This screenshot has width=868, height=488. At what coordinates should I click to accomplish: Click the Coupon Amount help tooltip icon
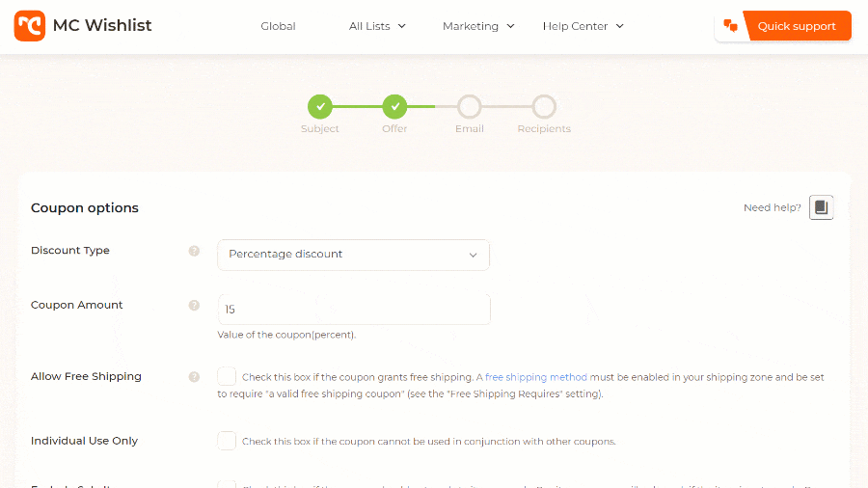click(194, 306)
